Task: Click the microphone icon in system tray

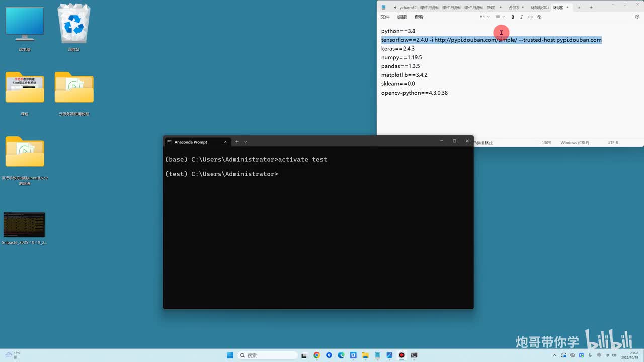Action: click(x=590, y=355)
